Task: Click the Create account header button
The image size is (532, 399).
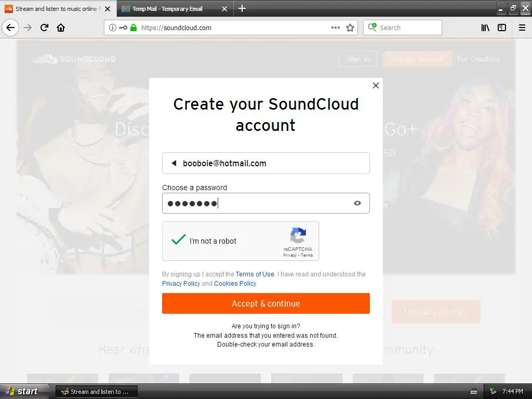Action: click(417, 59)
